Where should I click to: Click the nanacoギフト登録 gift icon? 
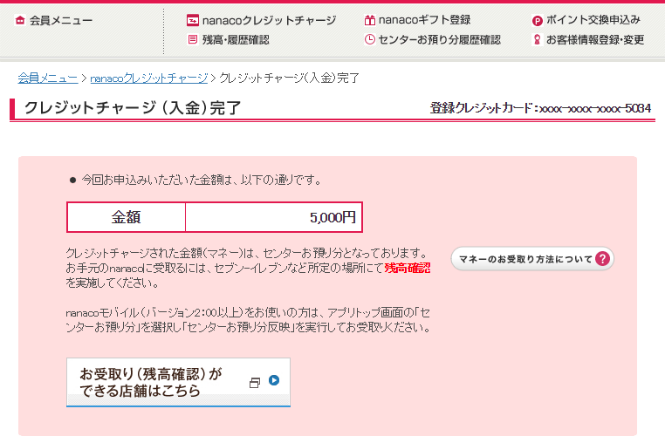[370, 20]
